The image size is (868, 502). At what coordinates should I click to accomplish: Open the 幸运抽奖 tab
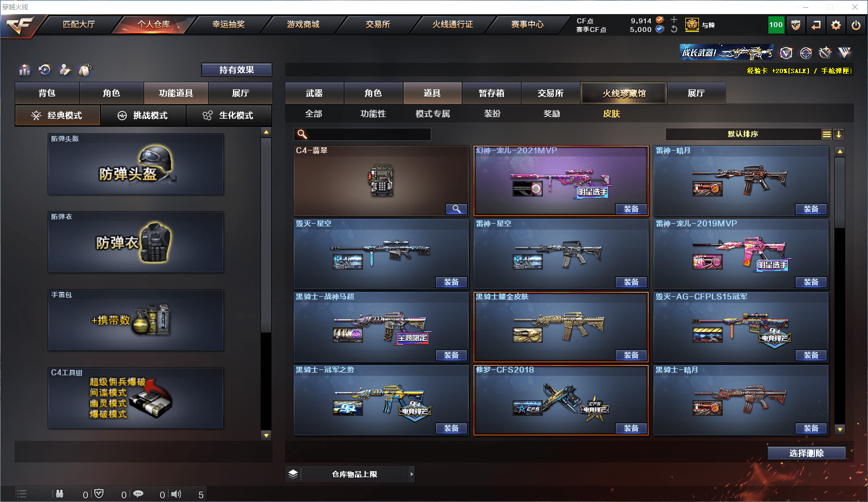pyautogui.click(x=229, y=24)
